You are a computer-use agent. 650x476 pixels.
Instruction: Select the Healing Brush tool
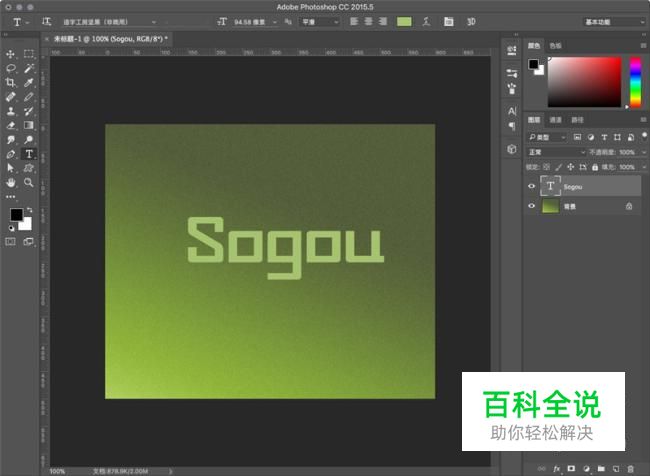coord(10,97)
